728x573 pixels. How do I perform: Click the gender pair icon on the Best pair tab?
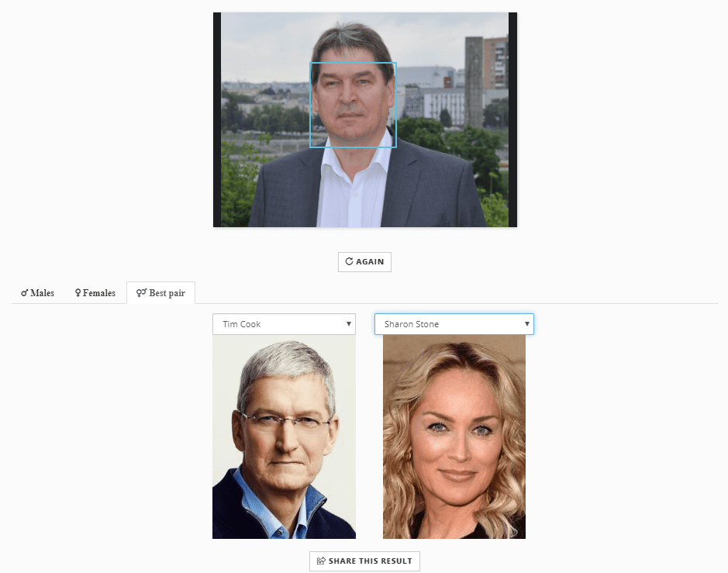tap(141, 293)
